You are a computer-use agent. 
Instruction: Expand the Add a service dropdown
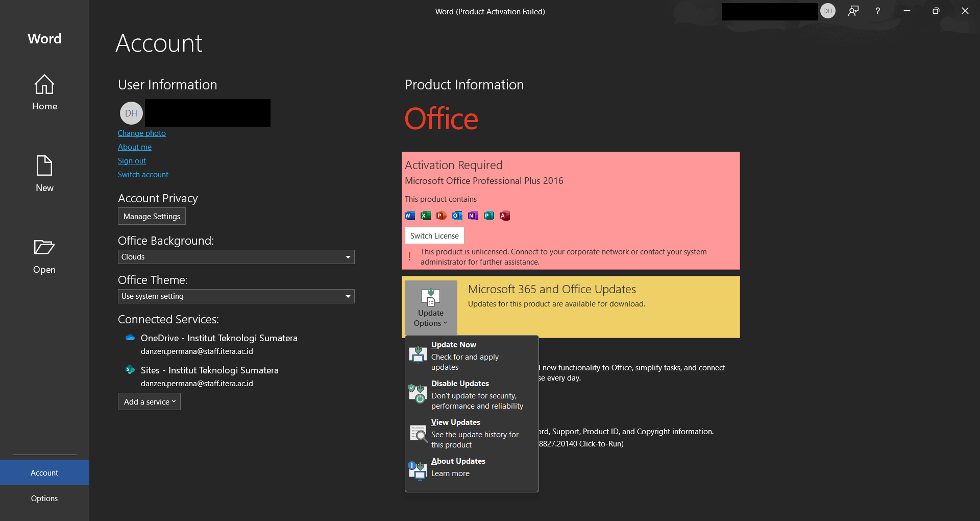tap(149, 402)
